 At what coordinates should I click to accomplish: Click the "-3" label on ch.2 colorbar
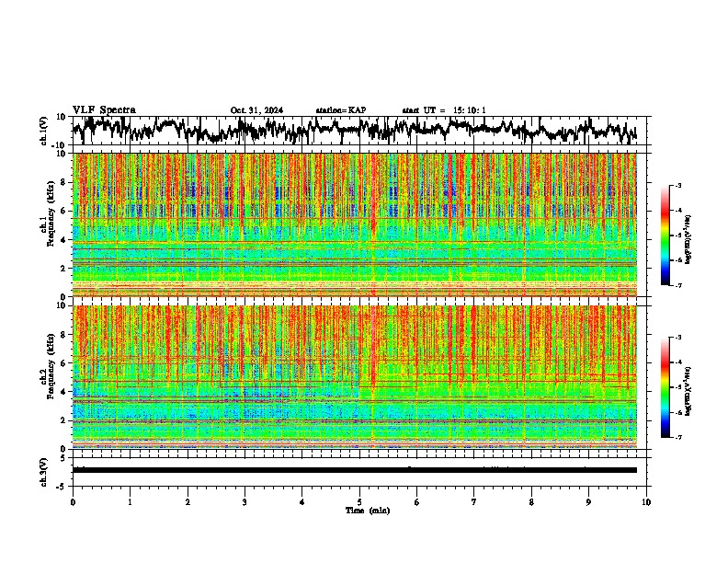(677, 338)
